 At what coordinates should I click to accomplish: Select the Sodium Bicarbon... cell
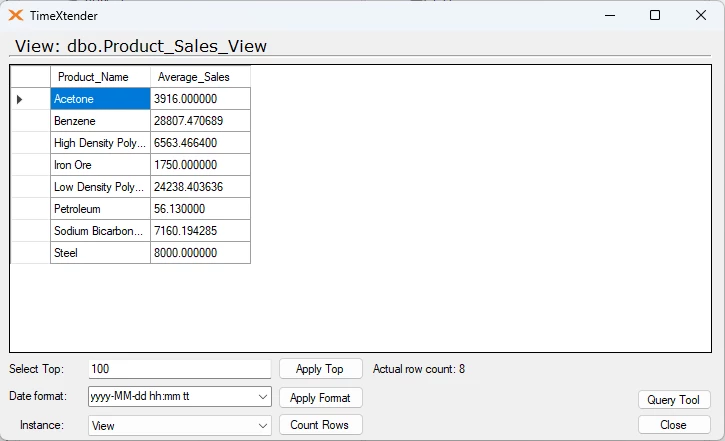point(100,231)
